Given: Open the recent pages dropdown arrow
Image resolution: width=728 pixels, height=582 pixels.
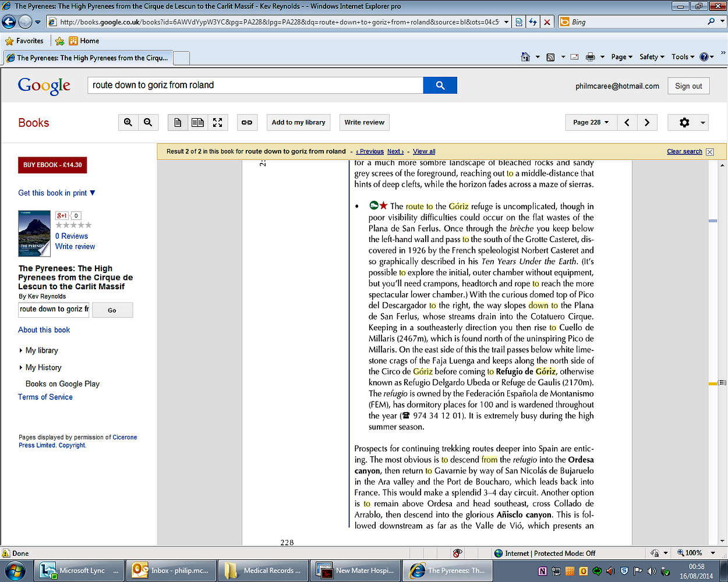Looking at the screenshot, I should tap(38, 22).
